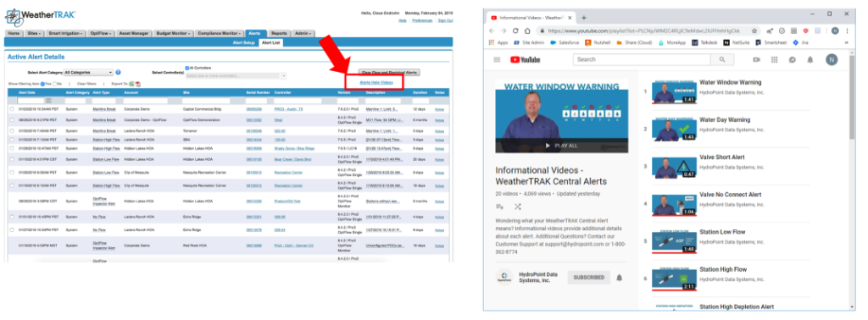Check the row for Capital Commercial Bldg alert
Screen dimensions: 868x320
pos(12,109)
